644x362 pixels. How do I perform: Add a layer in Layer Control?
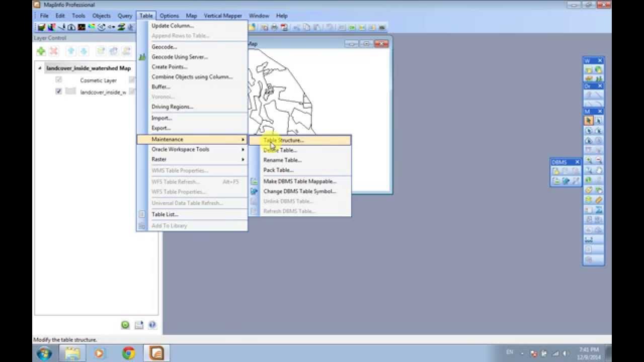[x=41, y=51]
